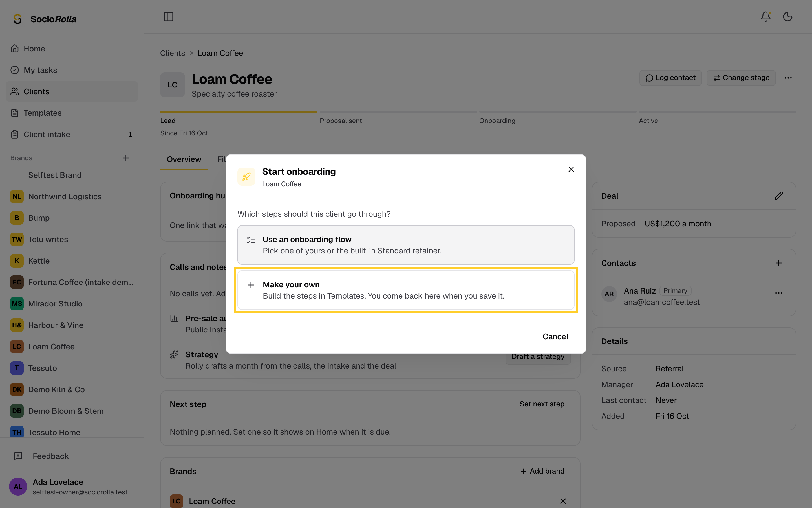Screen dimensions: 812x508
Task: Click the Ada Lovelace manager value
Action: point(679,384)
